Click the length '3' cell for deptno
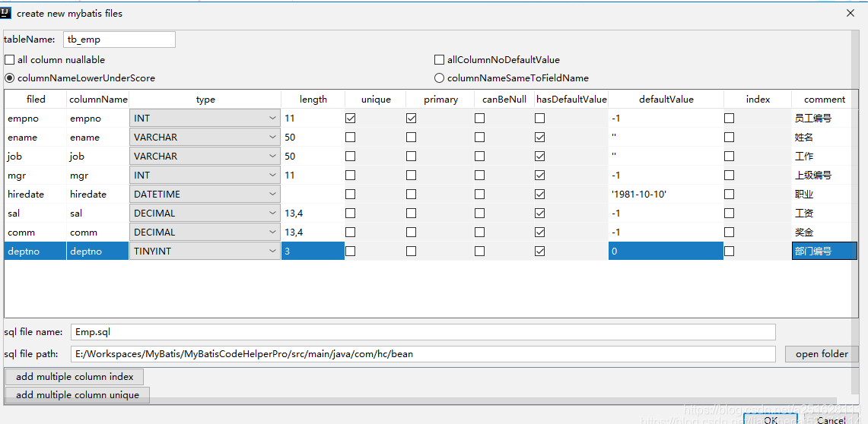868x424 pixels. (313, 251)
